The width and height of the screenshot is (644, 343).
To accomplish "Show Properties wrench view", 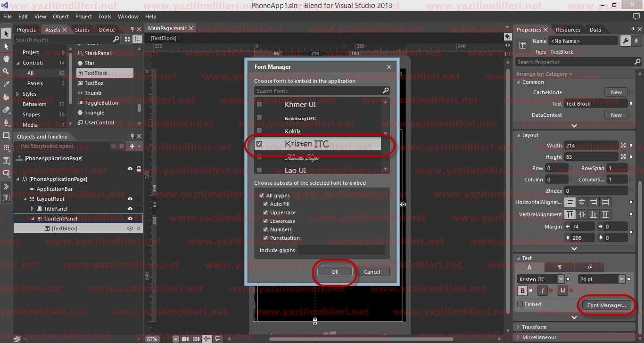I will pyautogui.click(x=625, y=41).
